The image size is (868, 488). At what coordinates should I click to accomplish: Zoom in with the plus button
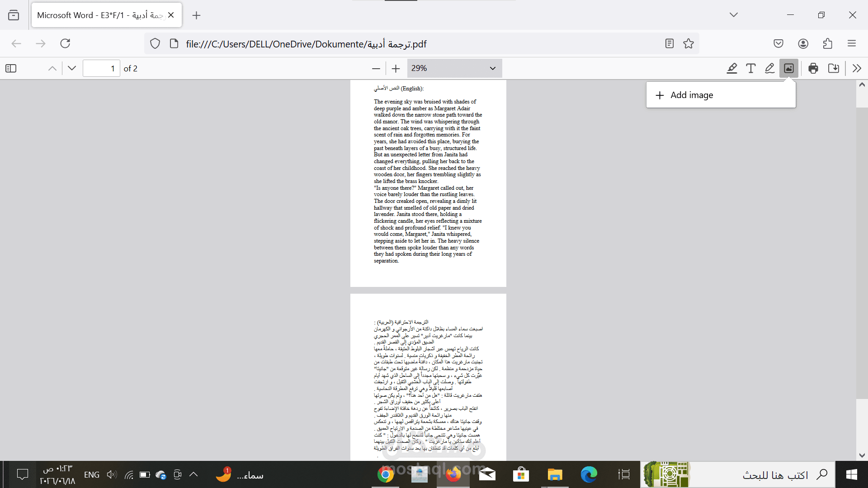(396, 68)
